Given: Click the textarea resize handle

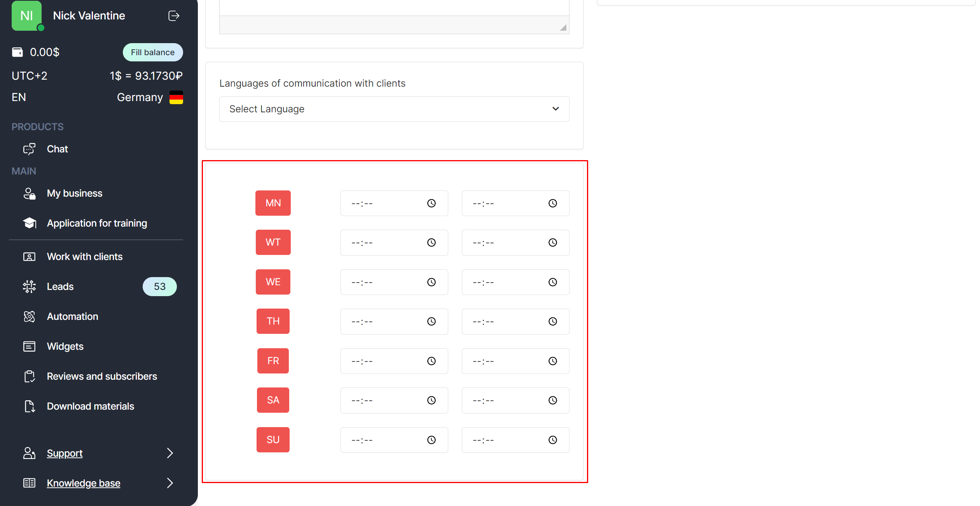Looking at the screenshot, I should point(563,28).
